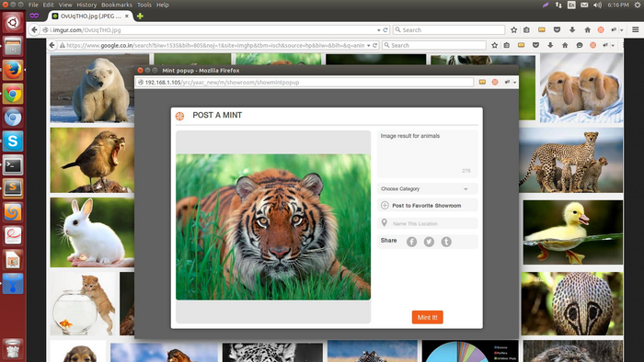Screen dimensions: 644x362
Task: Select the OvUqTHO.jpg browser tab
Action: (90, 16)
